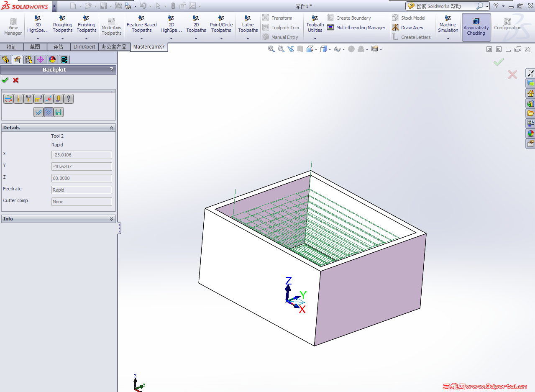Image resolution: width=535 pixels, height=392 pixels.
Task: Click Multi-threading Manager
Action: click(x=356, y=28)
